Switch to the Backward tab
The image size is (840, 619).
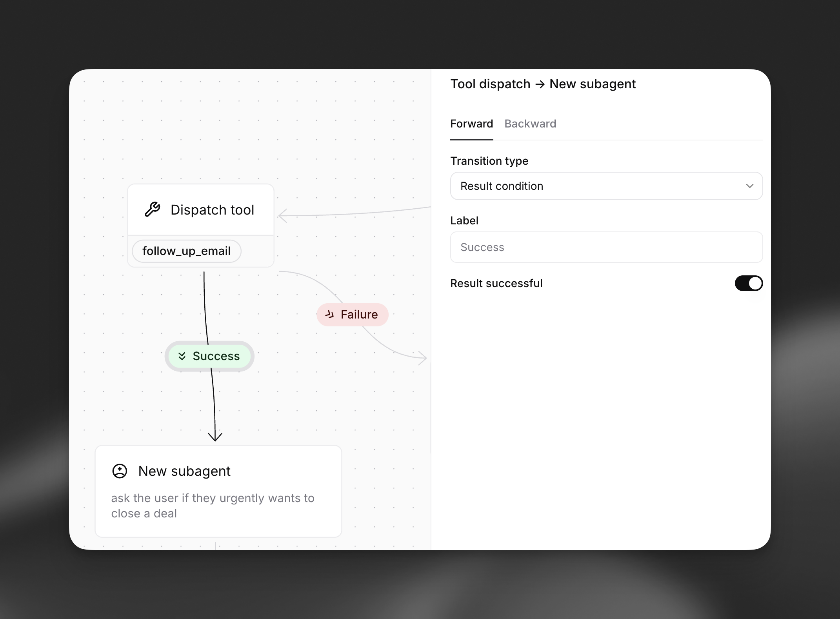click(x=530, y=124)
